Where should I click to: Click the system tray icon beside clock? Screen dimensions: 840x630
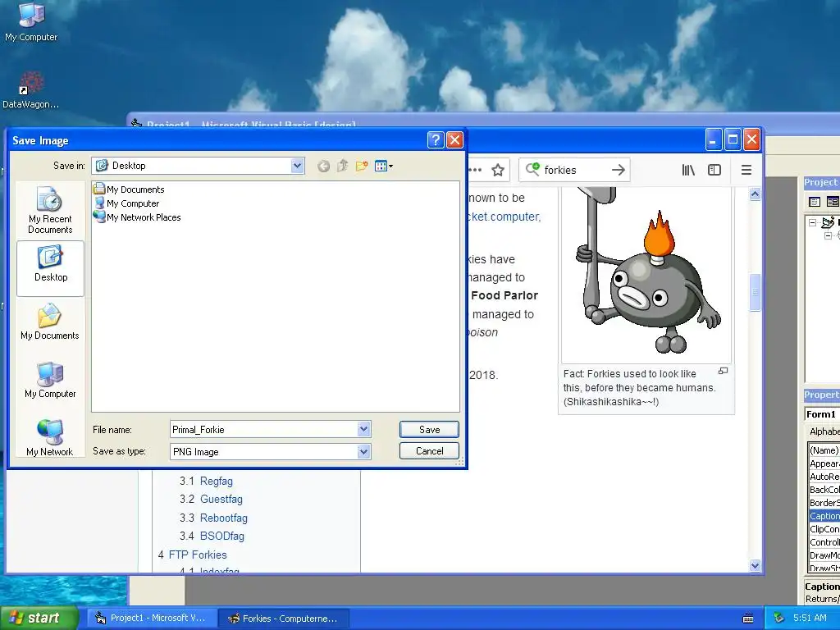tap(779, 619)
